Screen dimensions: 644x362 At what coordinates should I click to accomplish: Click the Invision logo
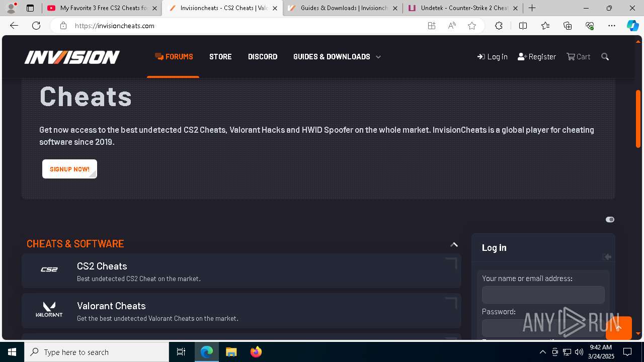point(72,57)
